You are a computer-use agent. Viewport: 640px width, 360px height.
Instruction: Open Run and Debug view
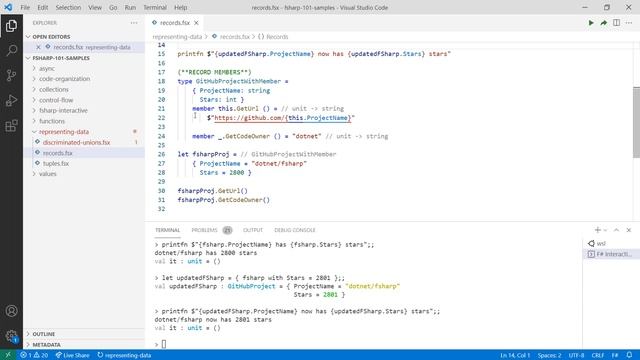point(11,100)
